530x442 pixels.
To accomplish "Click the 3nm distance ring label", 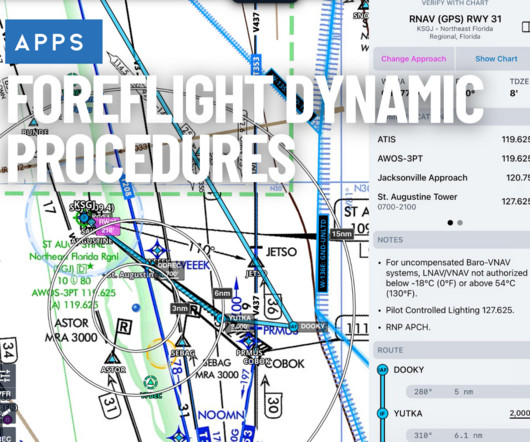I will tap(180, 308).
